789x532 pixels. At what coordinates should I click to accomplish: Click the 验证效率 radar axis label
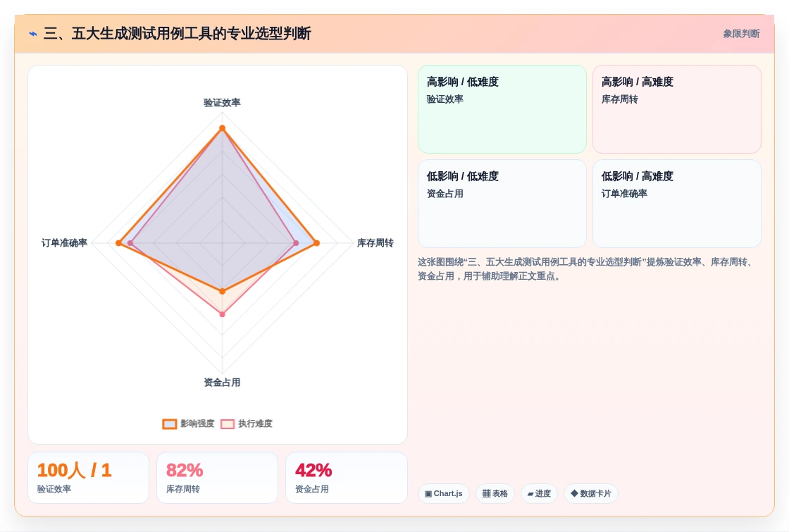[222, 103]
